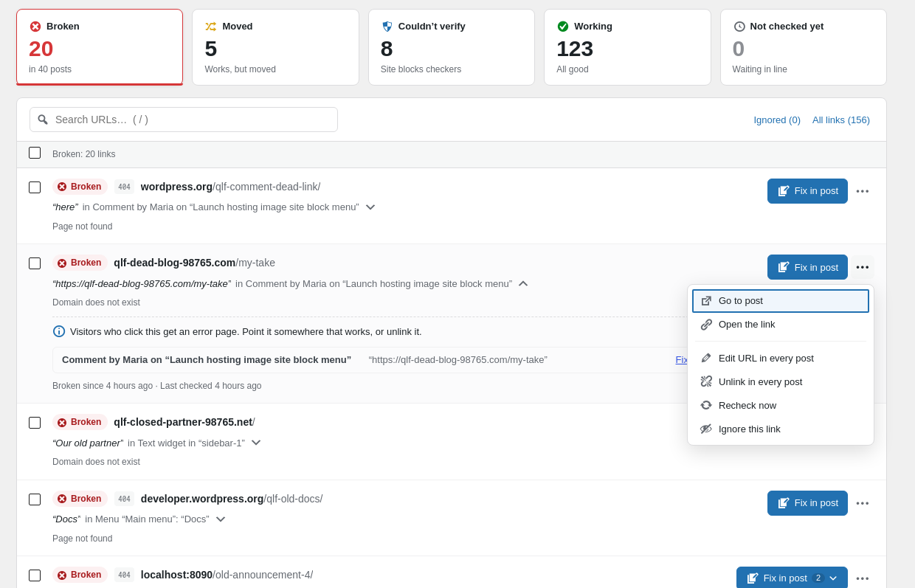Show the Couldn't verify filter card

pos(452,47)
